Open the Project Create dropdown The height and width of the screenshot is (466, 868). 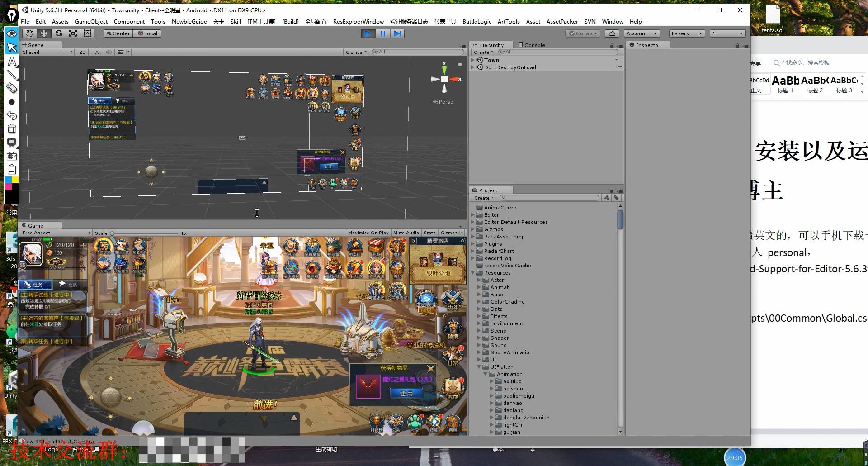coord(484,198)
